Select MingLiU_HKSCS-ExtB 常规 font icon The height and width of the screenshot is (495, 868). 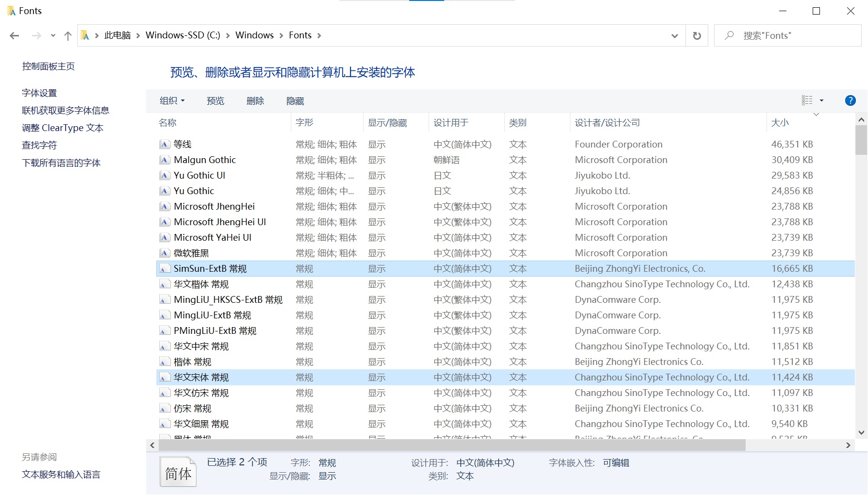pyautogui.click(x=165, y=300)
